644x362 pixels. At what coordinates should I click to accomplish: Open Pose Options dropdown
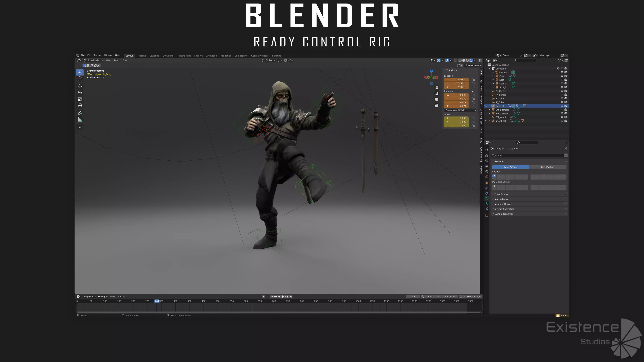tap(473, 66)
